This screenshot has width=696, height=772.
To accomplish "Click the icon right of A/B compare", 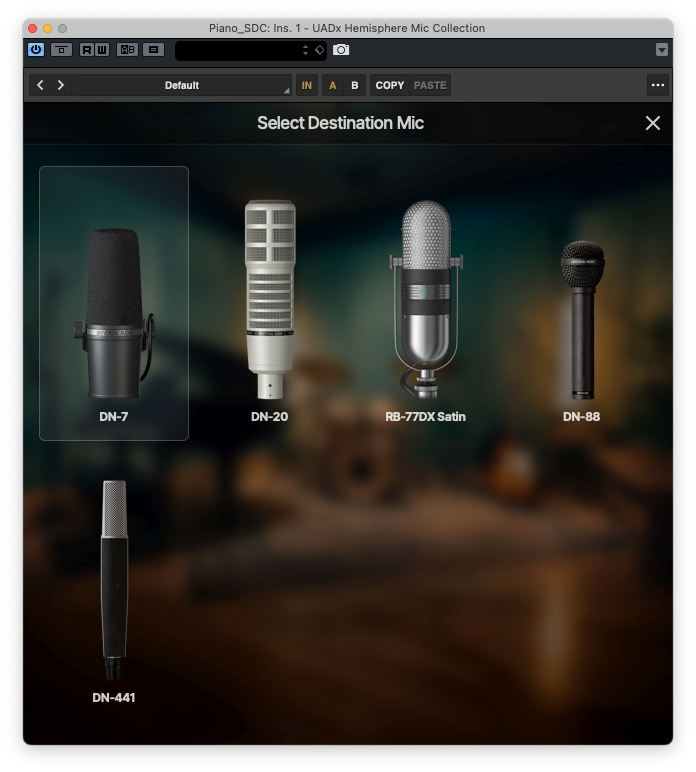I will tap(154, 50).
